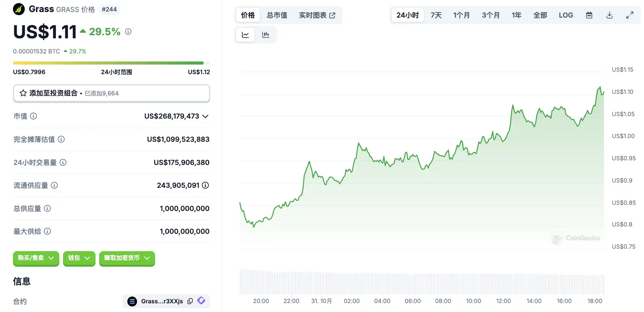Download the chart data
644x312 pixels.
[609, 15]
